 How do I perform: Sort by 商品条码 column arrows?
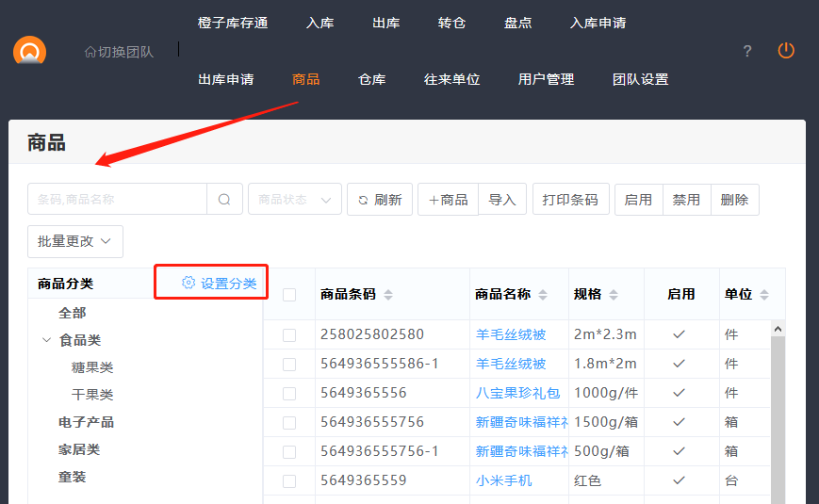point(388,295)
